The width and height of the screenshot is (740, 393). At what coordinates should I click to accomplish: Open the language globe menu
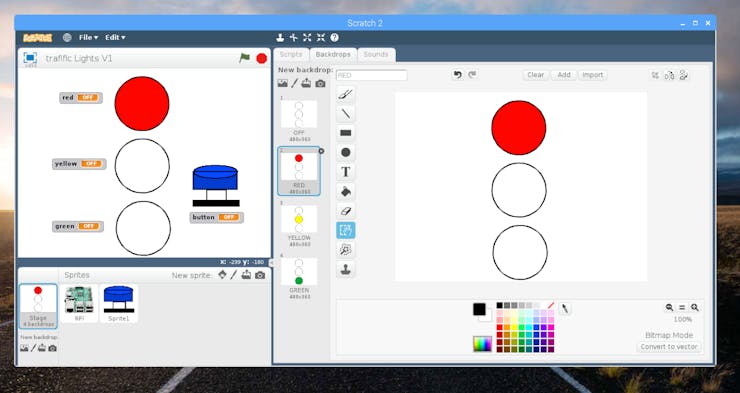pyautogui.click(x=67, y=37)
